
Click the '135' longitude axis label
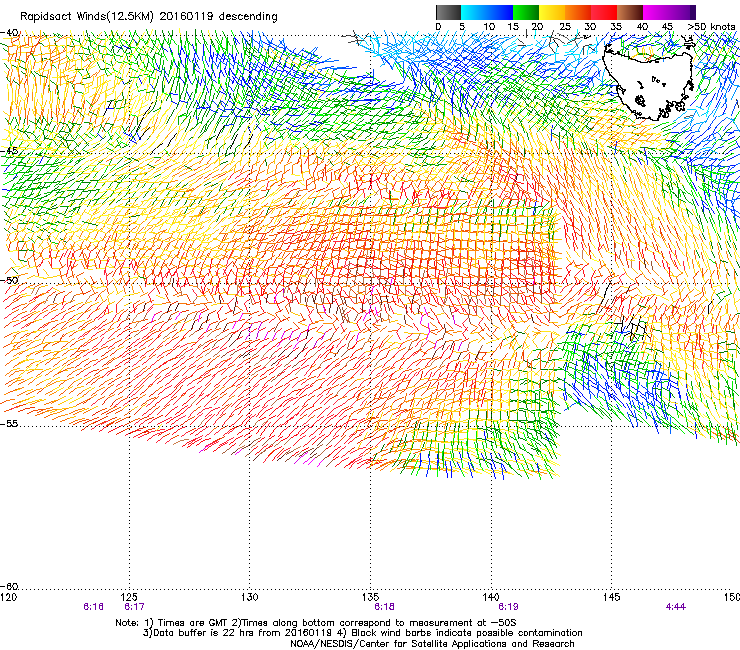tap(370, 597)
